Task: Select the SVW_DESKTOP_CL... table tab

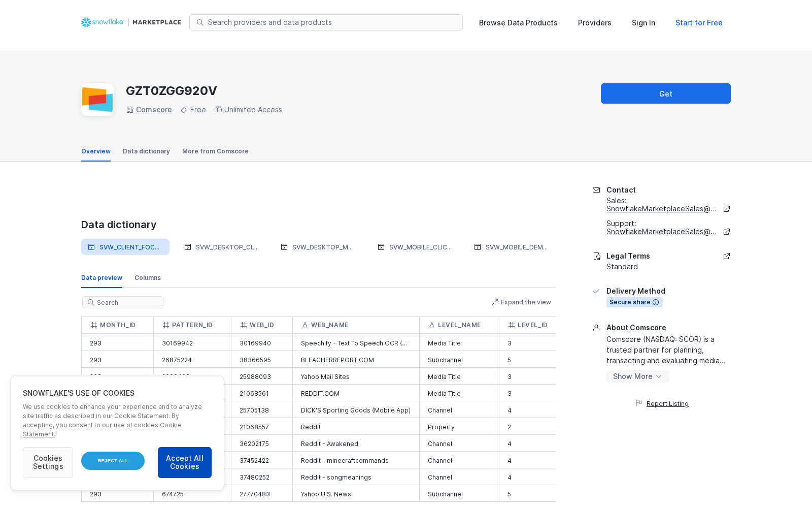Action: pyautogui.click(x=222, y=247)
